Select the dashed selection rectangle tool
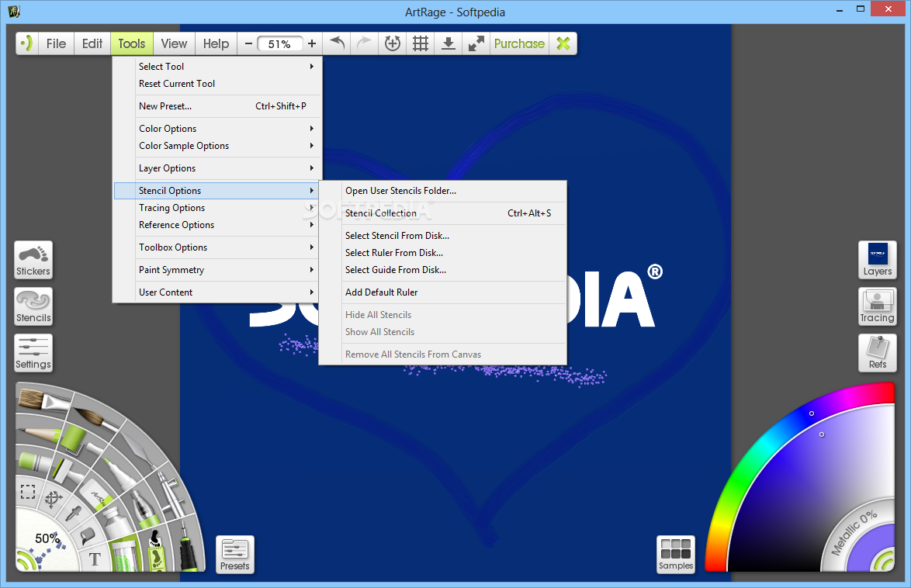 pyautogui.click(x=29, y=492)
